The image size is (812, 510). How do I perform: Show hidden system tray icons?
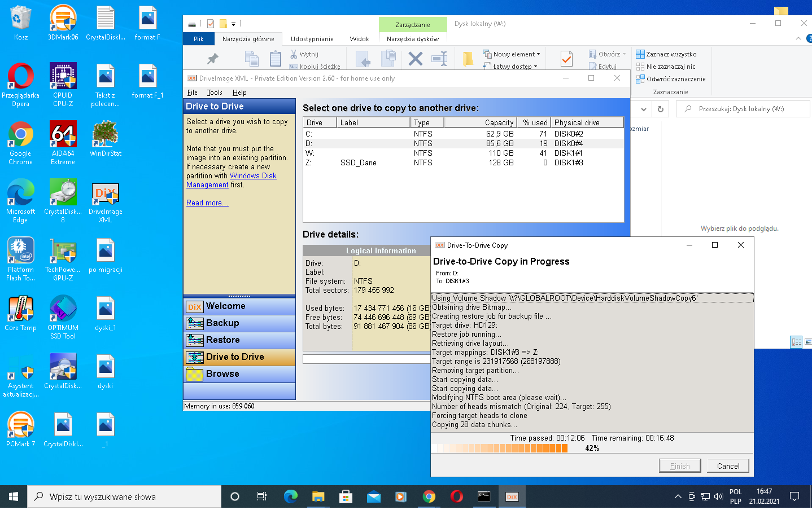678,496
